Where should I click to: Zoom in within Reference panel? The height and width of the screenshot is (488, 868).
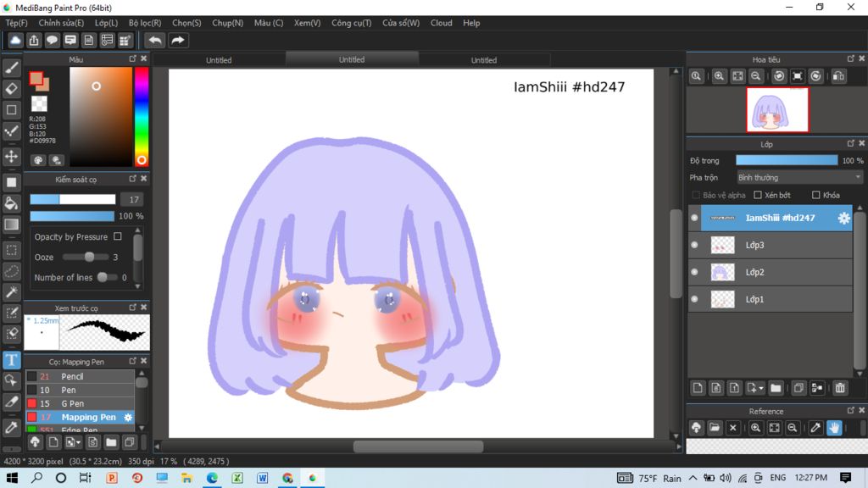pyautogui.click(x=755, y=428)
